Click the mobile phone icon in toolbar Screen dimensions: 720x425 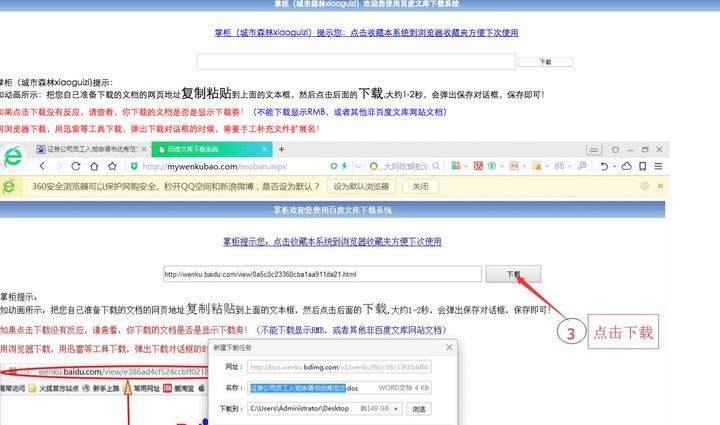click(x=643, y=166)
